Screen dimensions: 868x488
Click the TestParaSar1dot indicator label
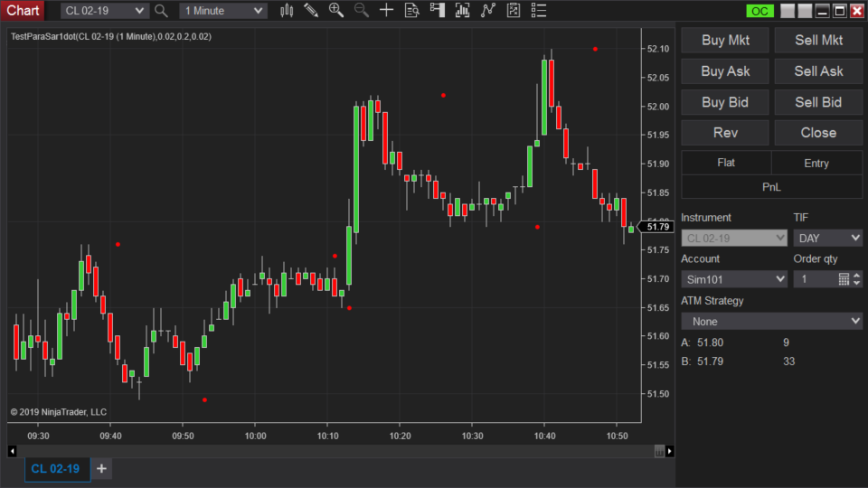point(110,36)
